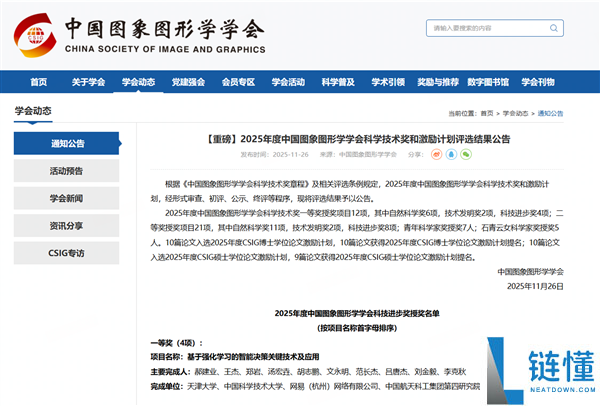
Task: Open the 会员专区 navigation item
Action: (238, 82)
